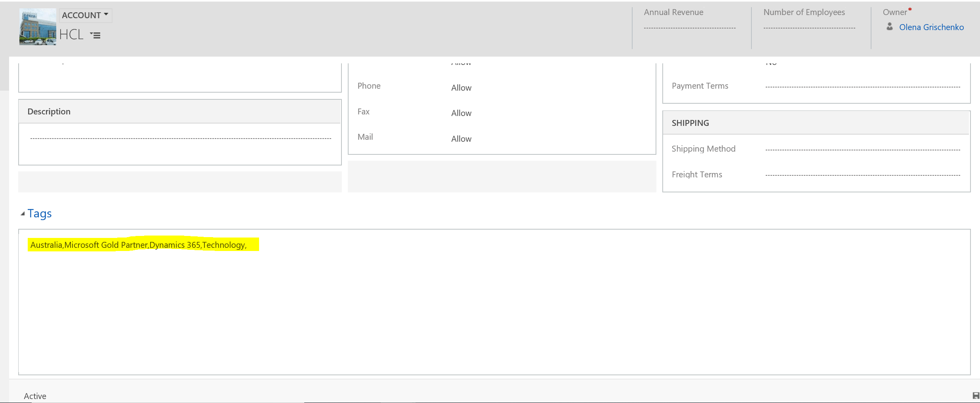This screenshot has height=403, width=980.
Task: Click the Number of Employees field
Action: [809, 28]
